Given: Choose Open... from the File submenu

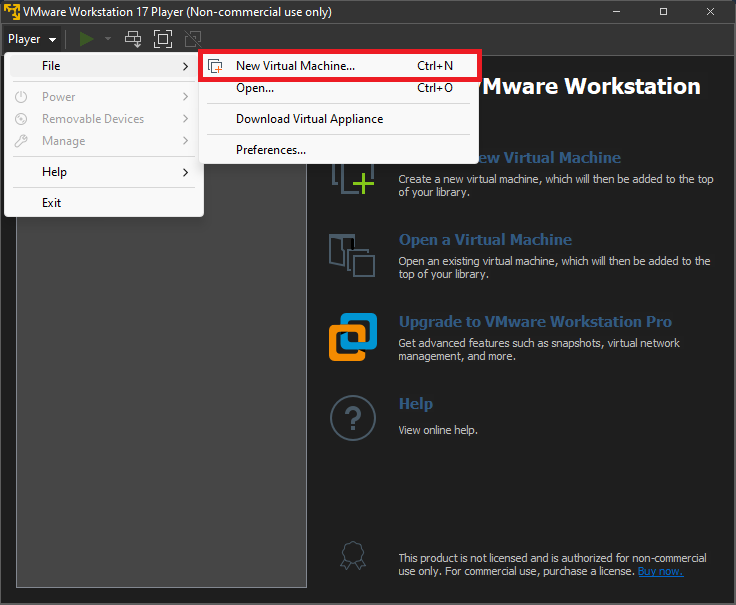Looking at the screenshot, I should pos(338,88).
